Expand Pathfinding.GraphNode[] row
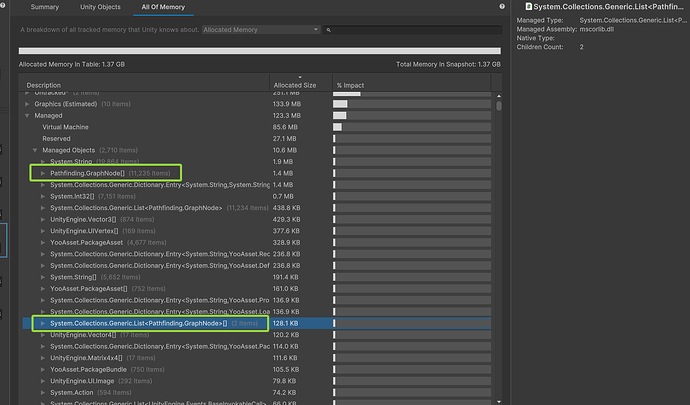This screenshot has width=690, height=405. point(43,173)
